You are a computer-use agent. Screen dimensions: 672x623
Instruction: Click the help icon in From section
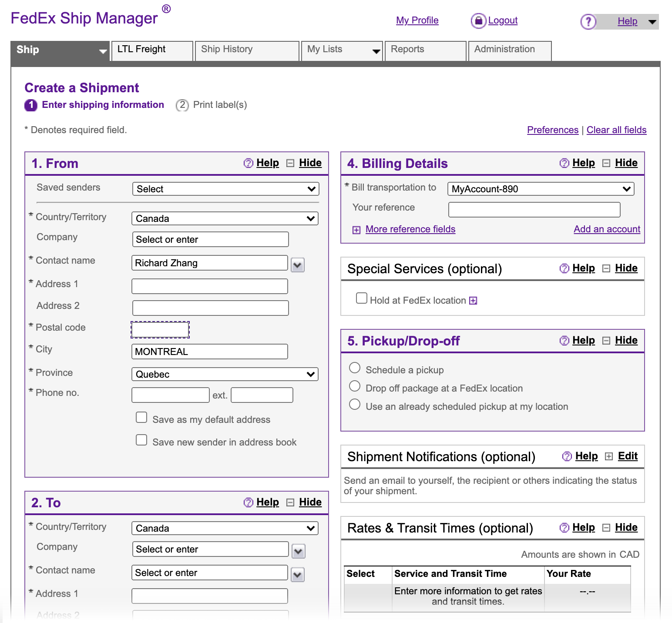[x=248, y=163]
